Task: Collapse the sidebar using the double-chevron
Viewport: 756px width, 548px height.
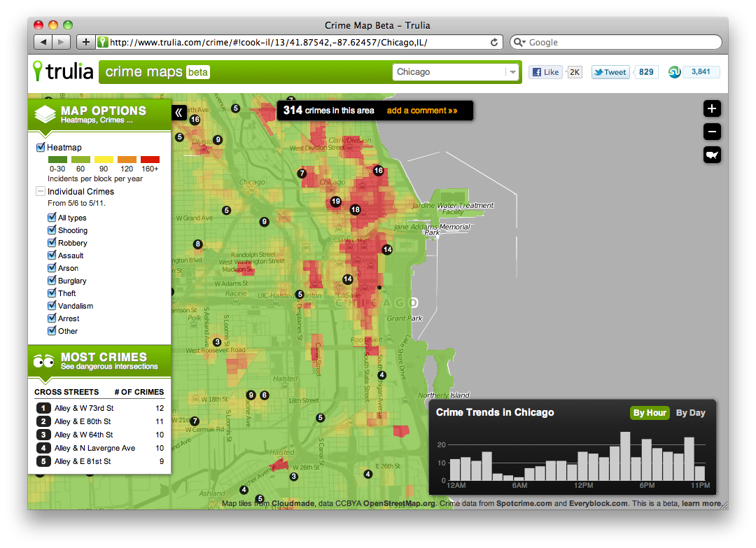Action: (x=180, y=111)
